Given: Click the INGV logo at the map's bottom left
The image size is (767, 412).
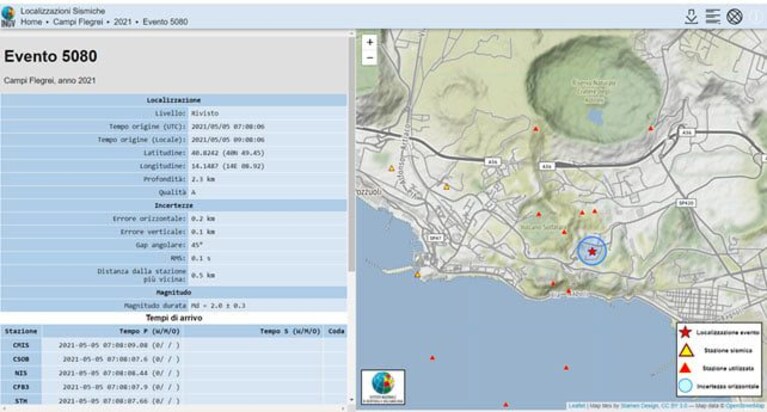Looking at the screenshot, I should [383, 387].
